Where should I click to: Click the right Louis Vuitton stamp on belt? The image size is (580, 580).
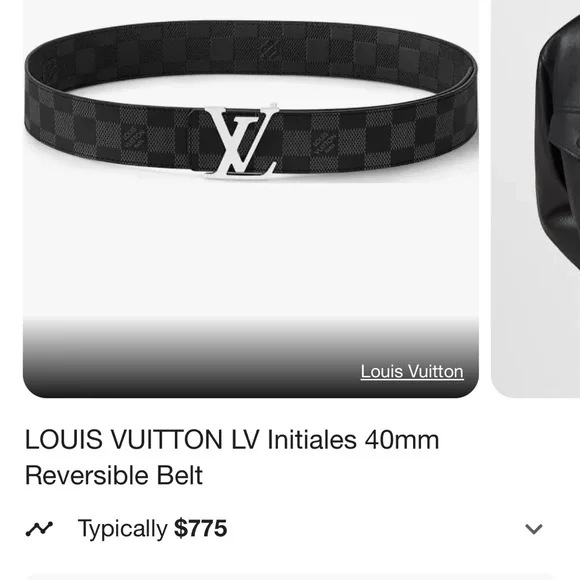pos(324,144)
